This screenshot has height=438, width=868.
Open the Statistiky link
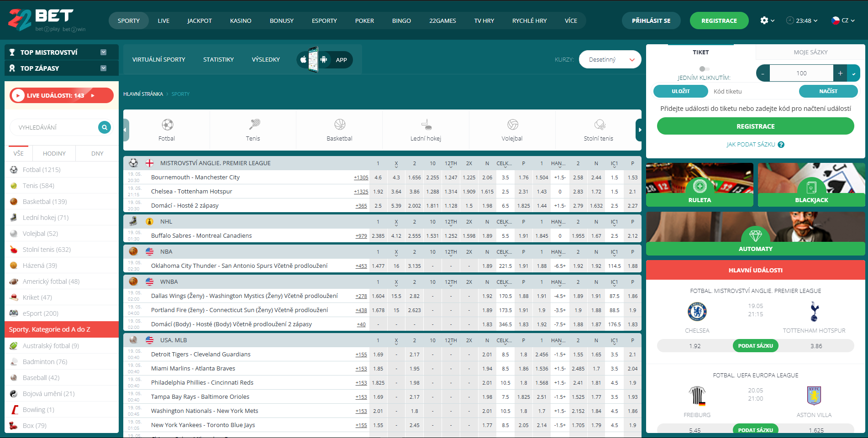coord(218,59)
